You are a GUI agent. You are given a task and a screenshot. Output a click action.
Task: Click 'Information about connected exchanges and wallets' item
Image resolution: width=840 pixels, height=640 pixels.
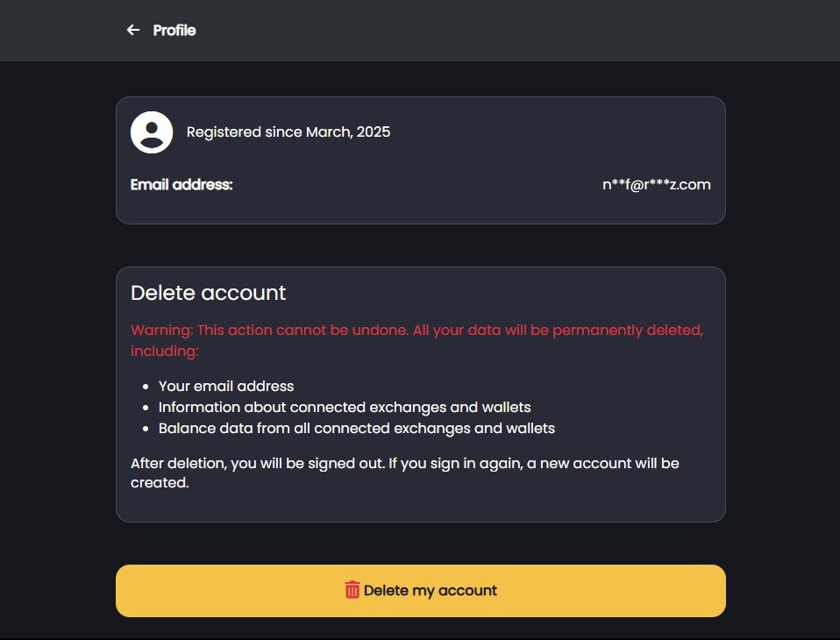[x=345, y=407]
